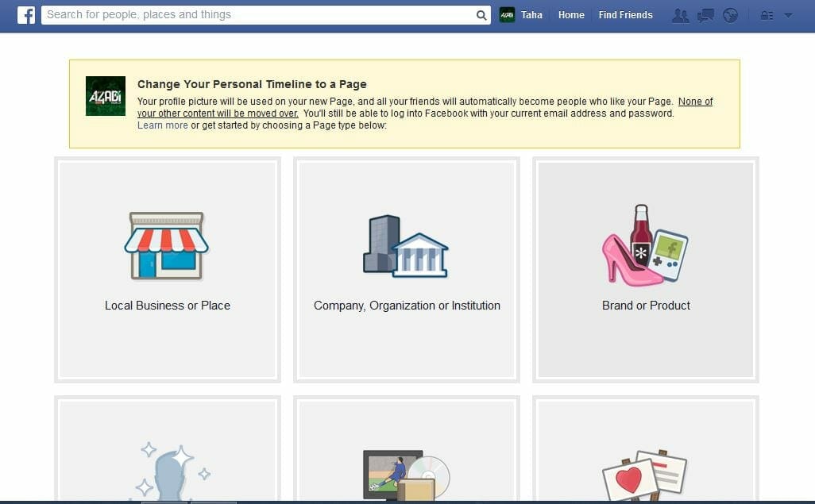815x504 pixels.
Task: Open the friend requests icon
Action: 680,14
